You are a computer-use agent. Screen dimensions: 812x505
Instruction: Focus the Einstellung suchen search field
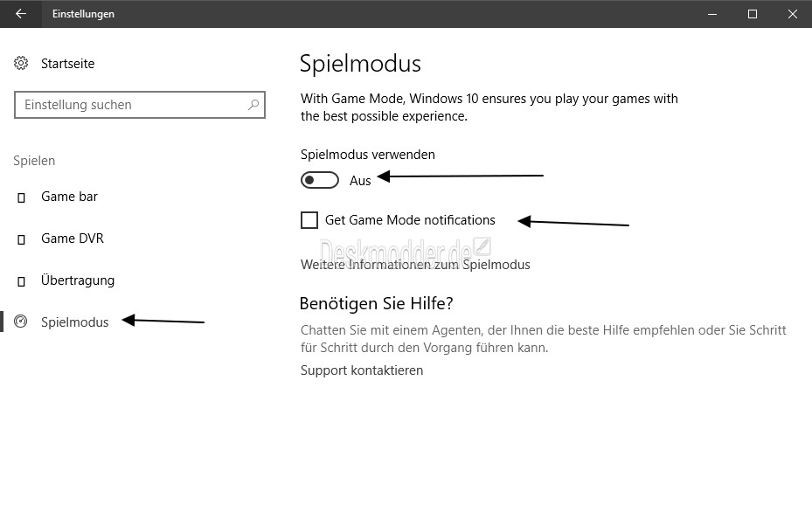click(140, 105)
